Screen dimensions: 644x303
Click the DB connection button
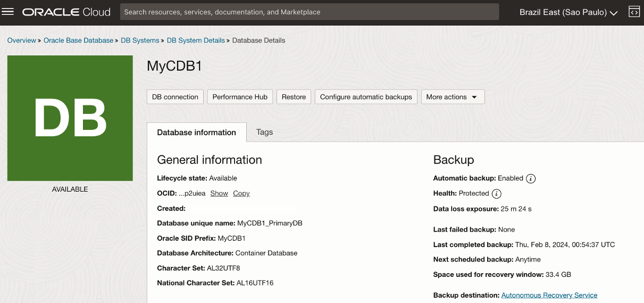[175, 97]
